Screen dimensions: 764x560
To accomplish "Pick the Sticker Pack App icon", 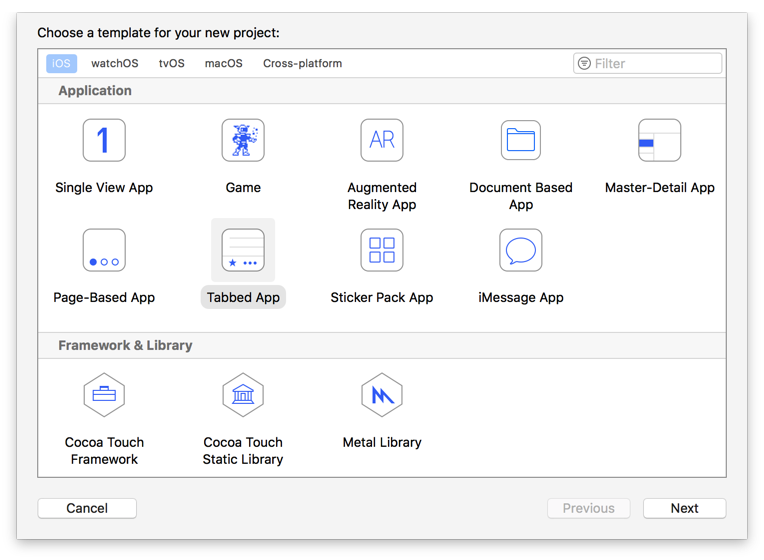I will (382, 250).
